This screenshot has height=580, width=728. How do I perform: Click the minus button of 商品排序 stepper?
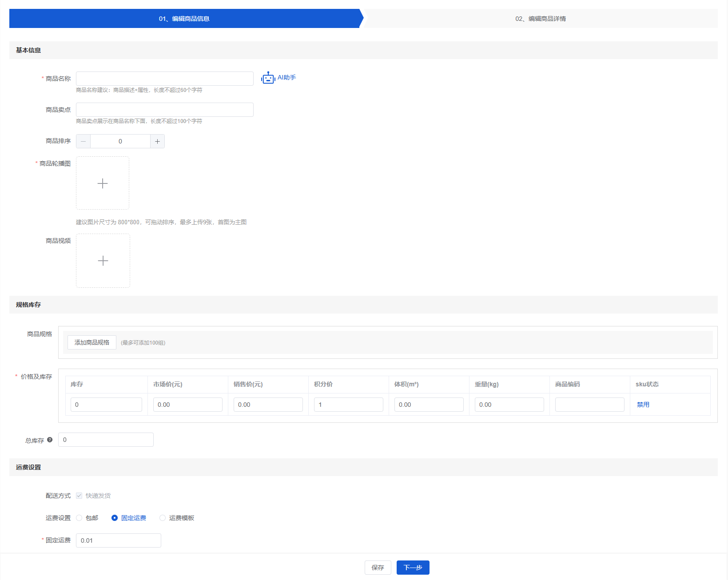(83, 141)
